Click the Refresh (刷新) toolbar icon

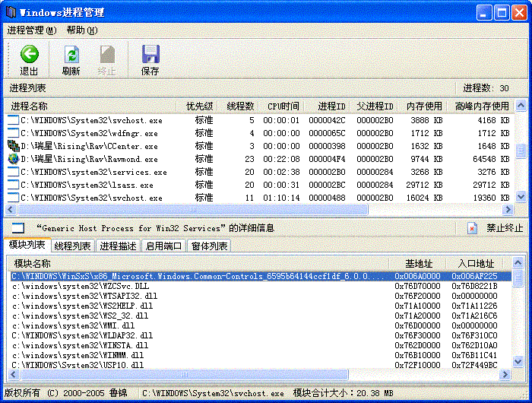[71, 54]
